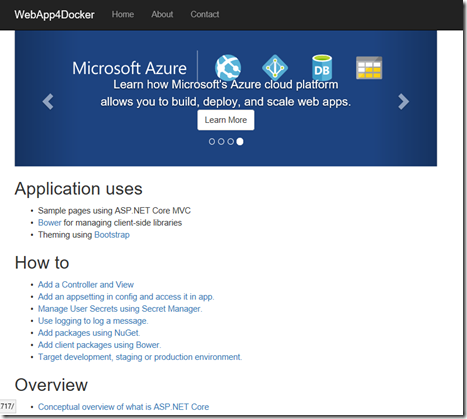Click the Learn More button
This screenshot has height=419, width=467.
226,120
